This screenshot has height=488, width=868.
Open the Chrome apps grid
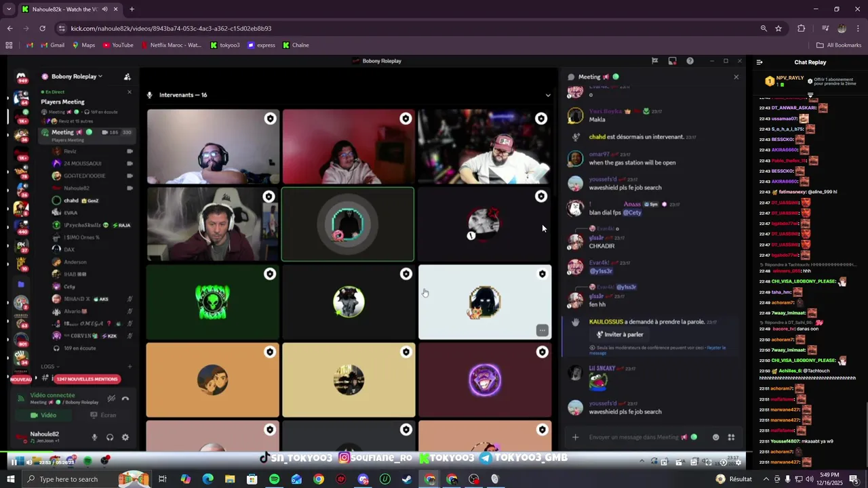[x=9, y=45]
